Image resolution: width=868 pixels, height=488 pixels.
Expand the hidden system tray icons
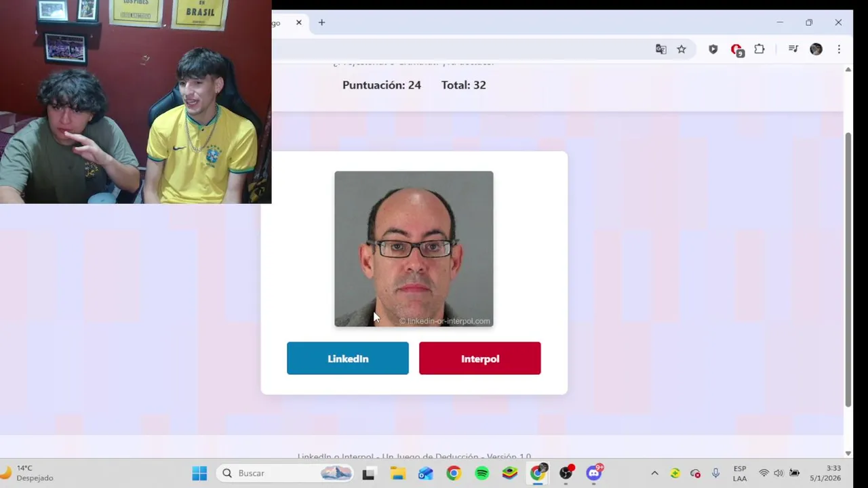click(654, 473)
